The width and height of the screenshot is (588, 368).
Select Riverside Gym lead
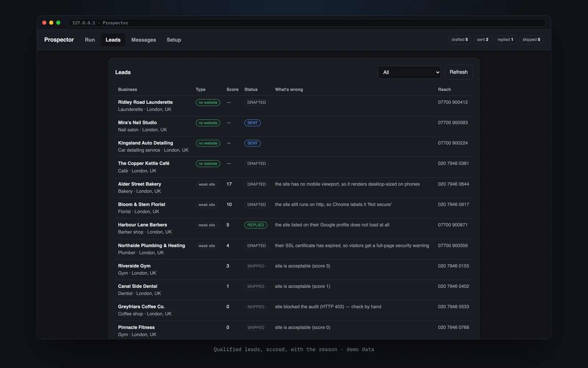pyautogui.click(x=294, y=269)
